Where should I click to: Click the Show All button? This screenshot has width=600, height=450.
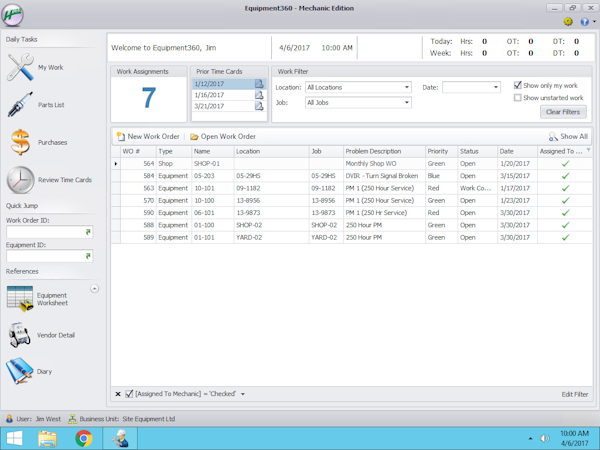pyautogui.click(x=568, y=137)
